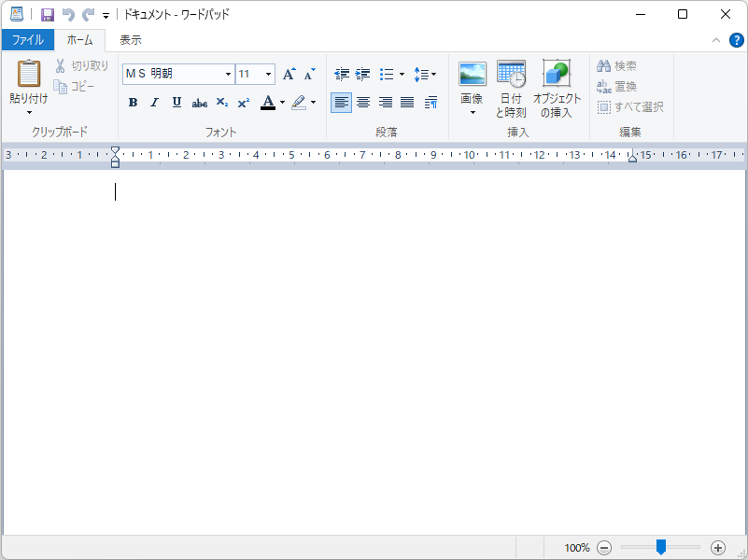Viewport: 748px width, 560px height.
Task: Zoom out with the minus button
Action: tap(604, 548)
